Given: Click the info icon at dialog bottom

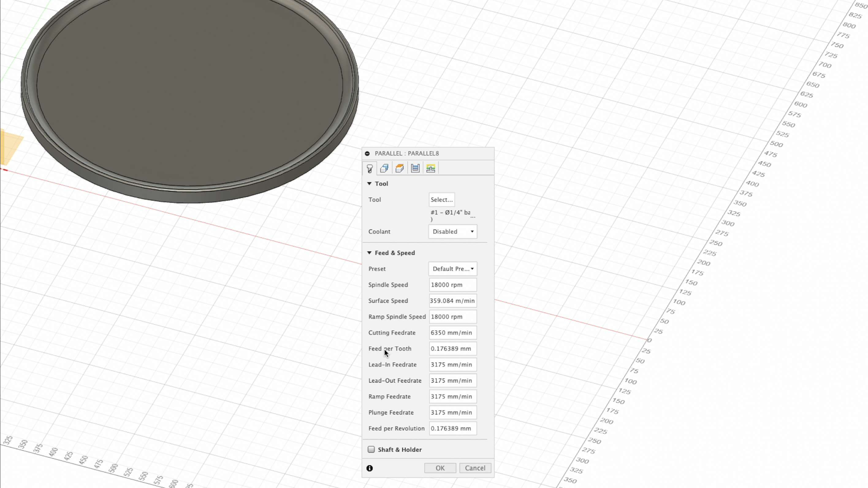Looking at the screenshot, I should click(370, 468).
